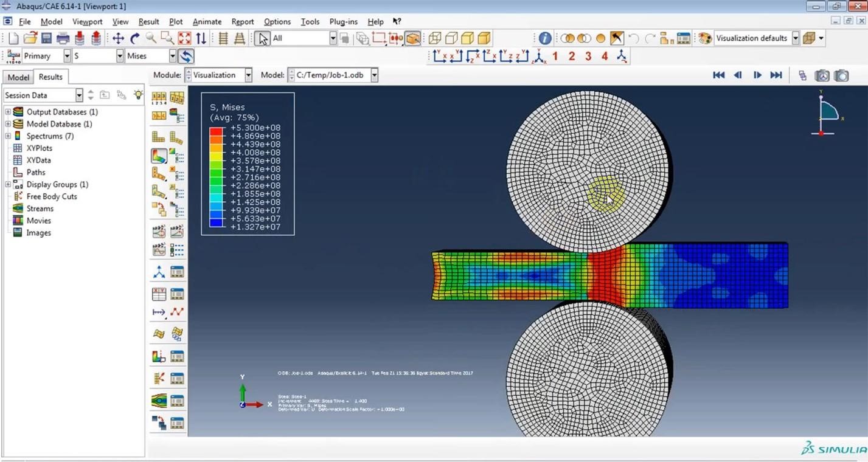
Task: Toggle the highlighted select entities cube icon
Action: coord(412,38)
